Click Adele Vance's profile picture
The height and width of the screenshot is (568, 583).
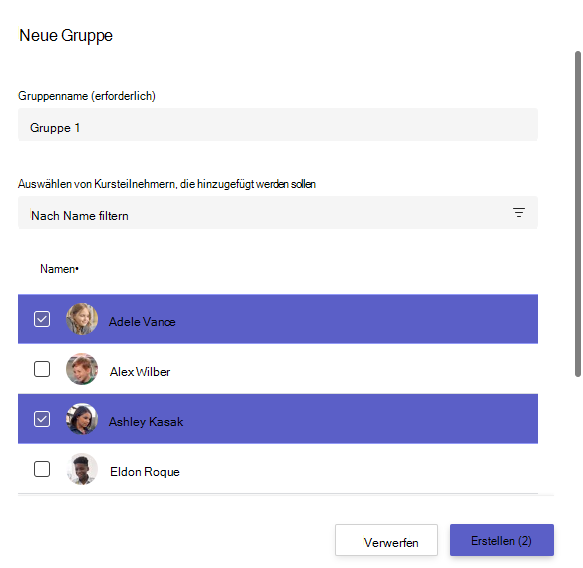pyautogui.click(x=82, y=319)
